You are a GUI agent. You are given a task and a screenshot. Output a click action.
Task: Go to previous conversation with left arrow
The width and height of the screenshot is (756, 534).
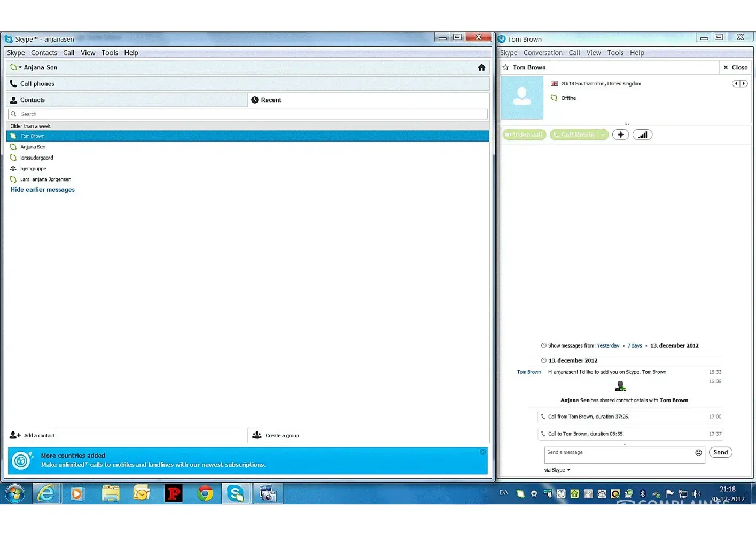click(736, 83)
